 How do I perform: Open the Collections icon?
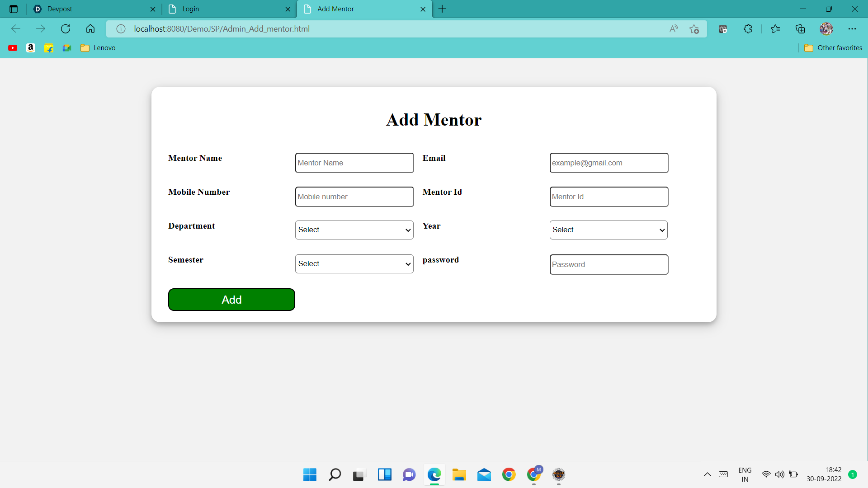click(x=800, y=29)
